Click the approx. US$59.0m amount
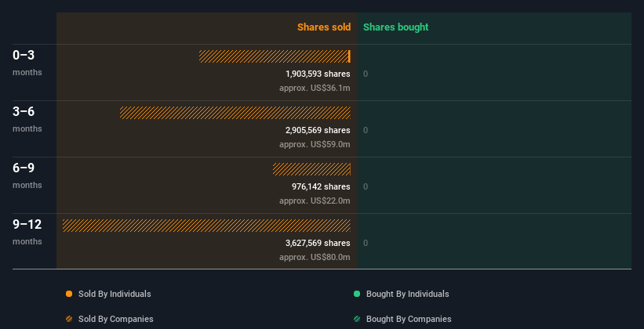Viewport: 644px width, 329px height. (x=315, y=144)
